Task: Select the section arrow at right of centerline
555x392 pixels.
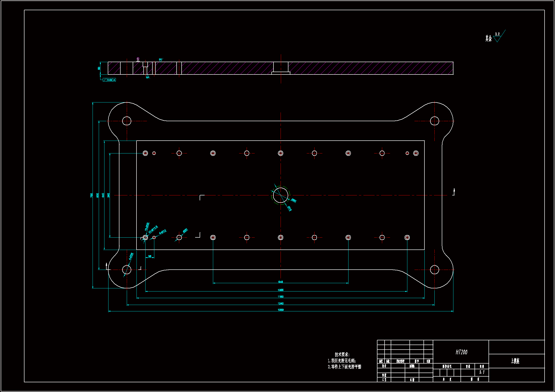Action: point(454,192)
